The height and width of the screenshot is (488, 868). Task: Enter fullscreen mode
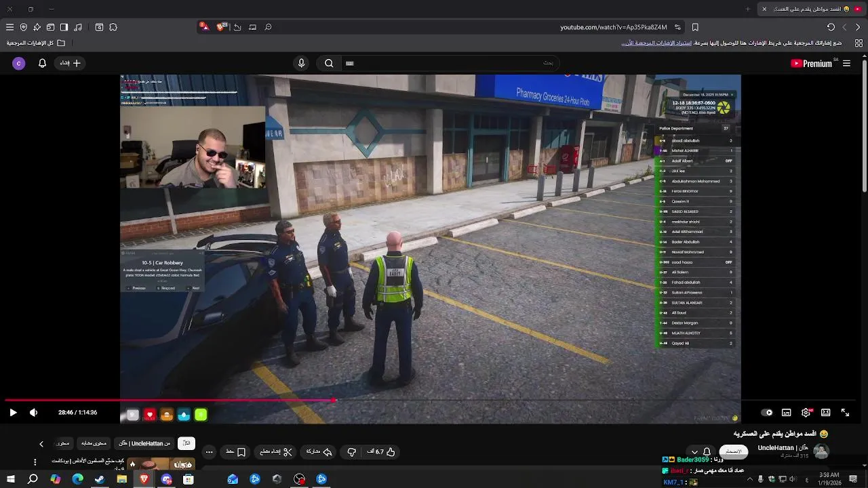[846, 412]
